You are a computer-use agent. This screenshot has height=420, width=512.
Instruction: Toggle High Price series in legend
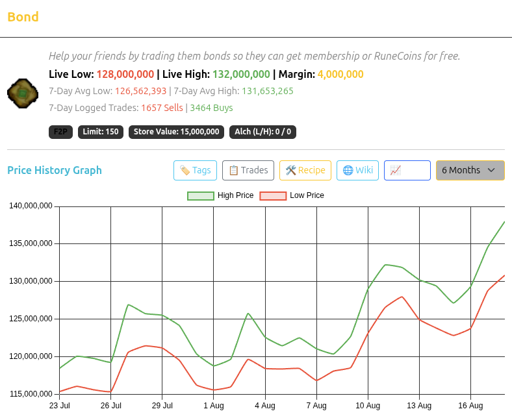pos(220,195)
